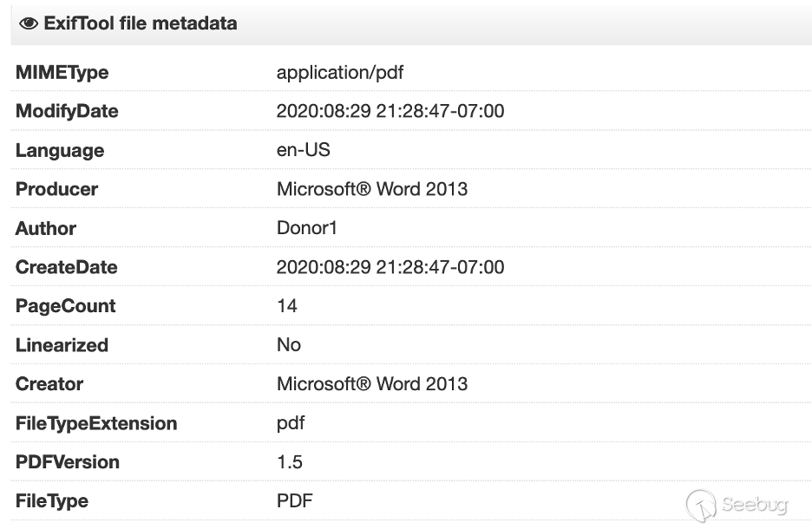Click the FileType value PDF

295,501
